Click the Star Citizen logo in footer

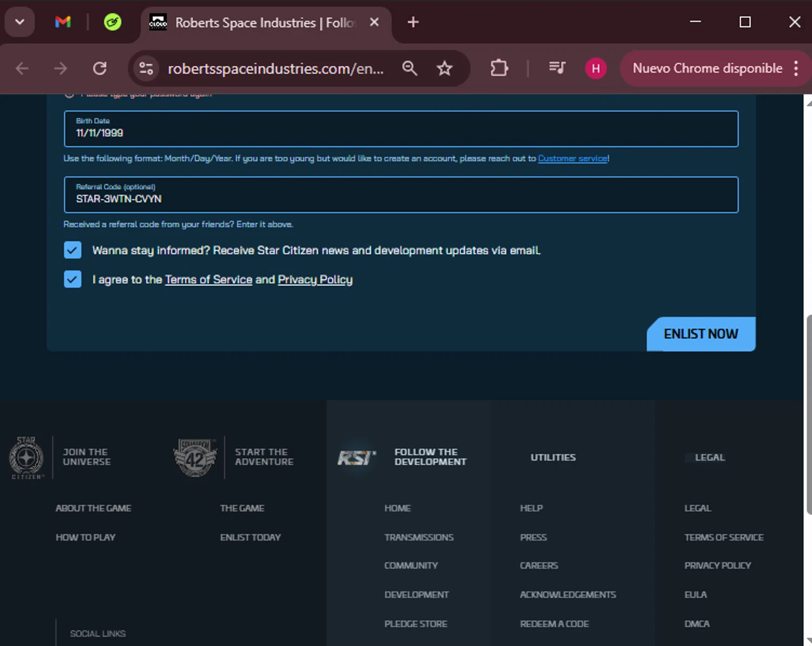point(26,457)
